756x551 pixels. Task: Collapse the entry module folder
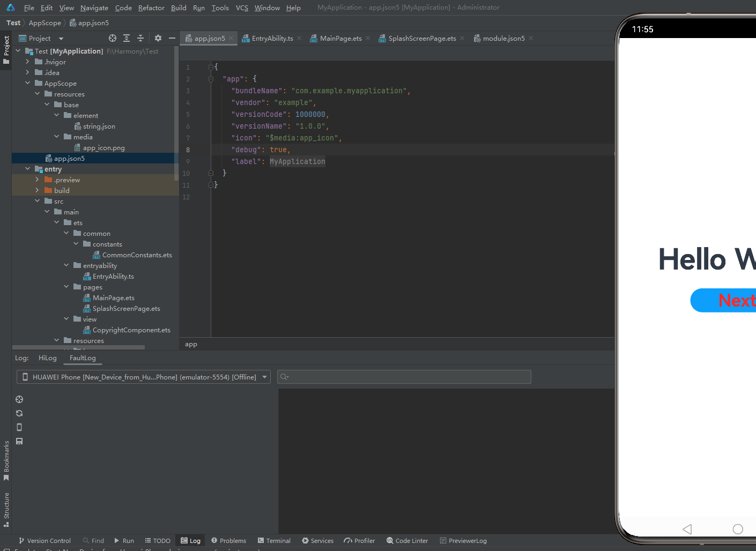click(27, 169)
